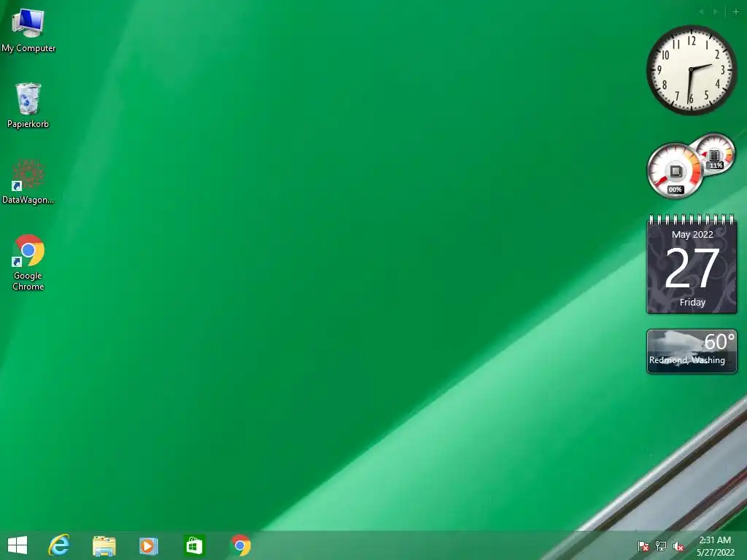Click the analog clock gadget
This screenshot has width=747, height=560.
tap(692, 70)
